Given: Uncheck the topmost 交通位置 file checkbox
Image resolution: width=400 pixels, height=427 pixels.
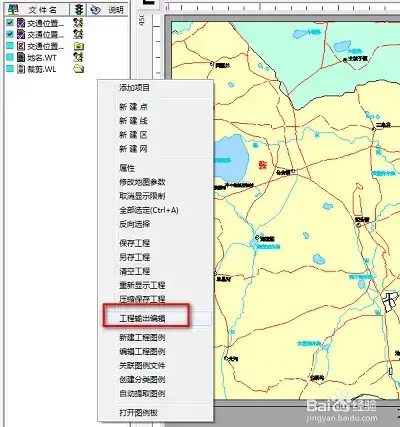Looking at the screenshot, I should (10, 23).
